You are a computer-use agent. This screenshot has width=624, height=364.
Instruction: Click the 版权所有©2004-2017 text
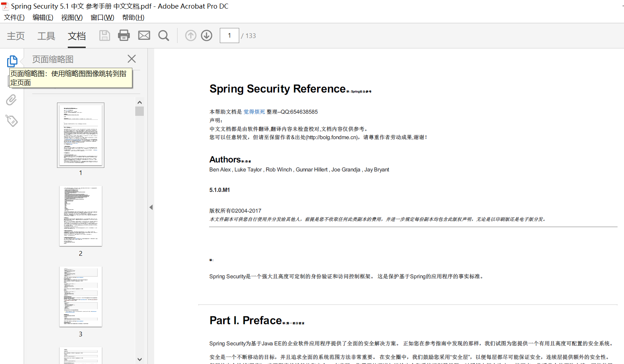click(x=235, y=211)
